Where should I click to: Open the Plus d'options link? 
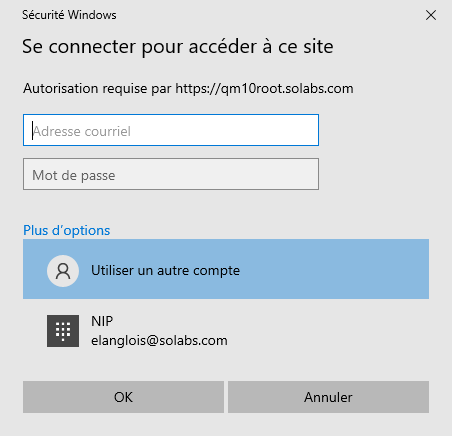click(67, 230)
